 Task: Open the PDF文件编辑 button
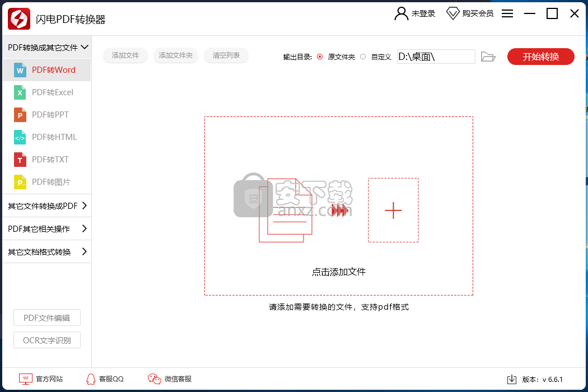coord(47,318)
